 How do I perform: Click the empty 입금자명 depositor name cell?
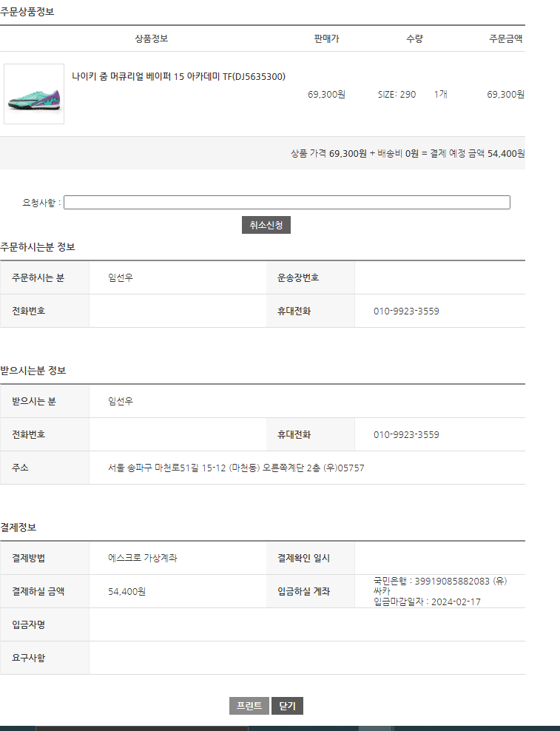pos(307,624)
